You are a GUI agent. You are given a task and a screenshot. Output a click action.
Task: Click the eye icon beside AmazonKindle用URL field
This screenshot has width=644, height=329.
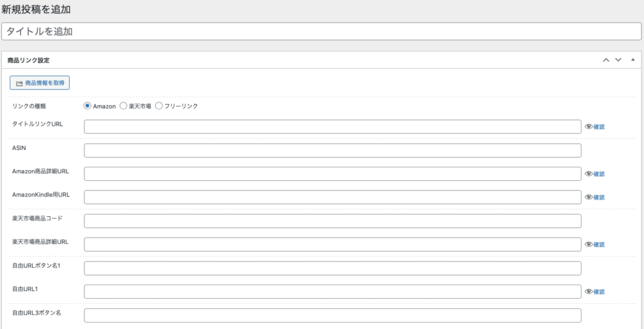[588, 197]
